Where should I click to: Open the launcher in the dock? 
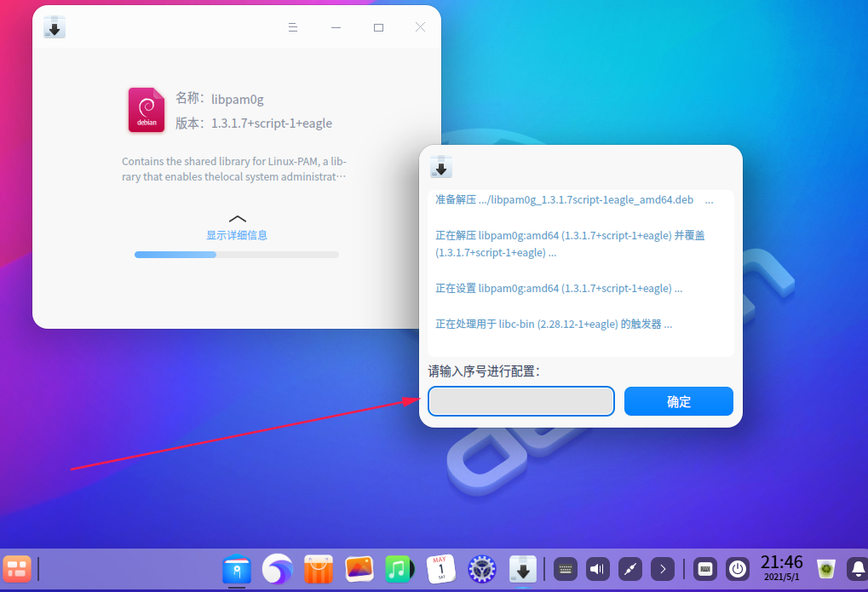click(x=17, y=569)
